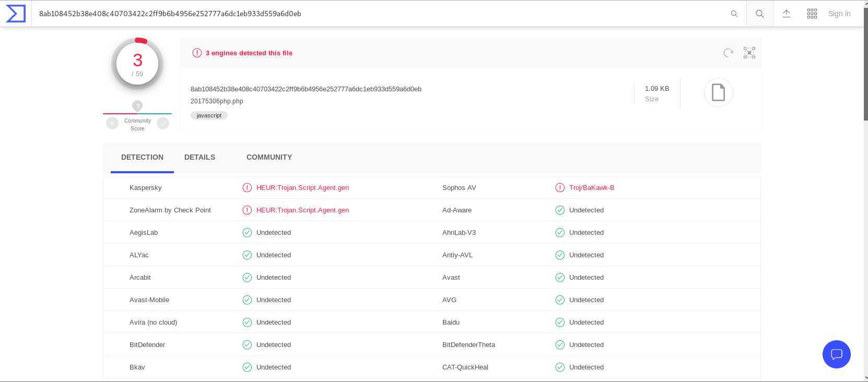Click the ZoneAlarm by Check Point engine name
The width and height of the screenshot is (868, 382).
click(170, 210)
